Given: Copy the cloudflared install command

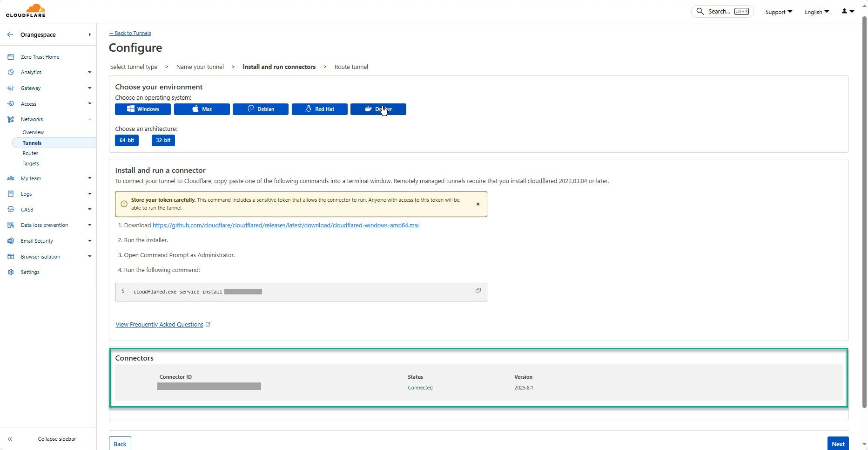Looking at the screenshot, I should [478, 291].
